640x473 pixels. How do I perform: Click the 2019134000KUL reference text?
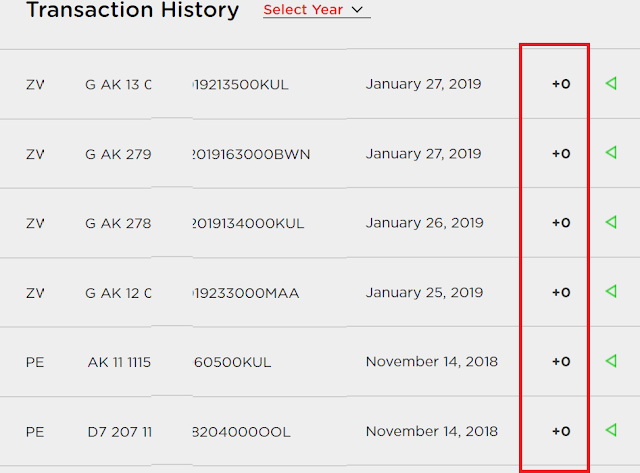tap(248, 224)
